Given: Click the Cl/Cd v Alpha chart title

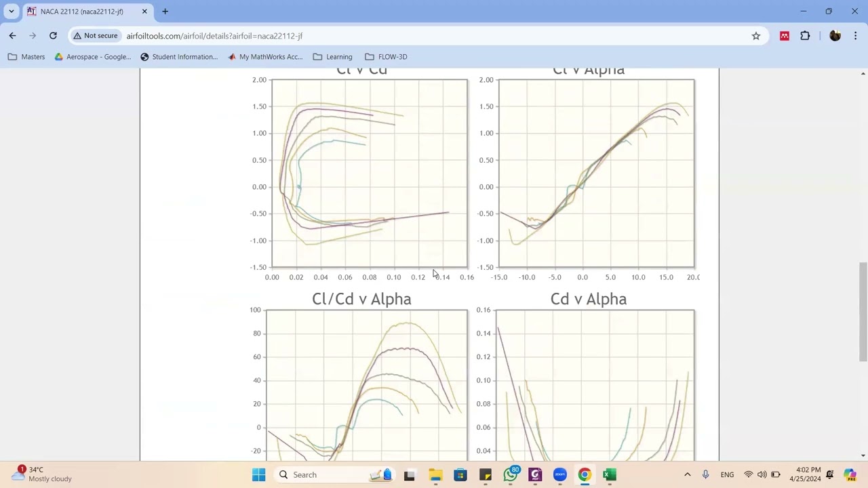Looking at the screenshot, I should [361, 299].
